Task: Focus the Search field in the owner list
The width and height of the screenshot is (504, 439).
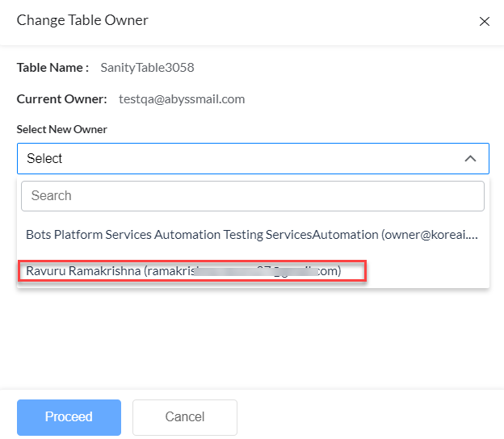Action: click(x=252, y=196)
